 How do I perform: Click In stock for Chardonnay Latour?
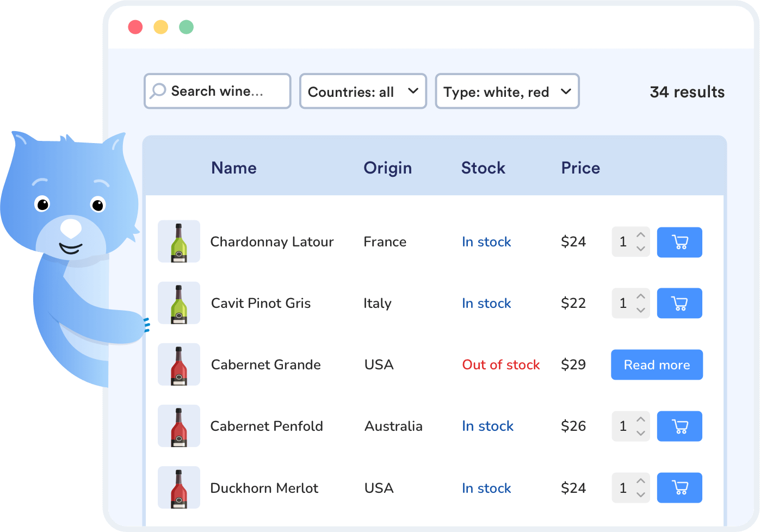click(486, 242)
